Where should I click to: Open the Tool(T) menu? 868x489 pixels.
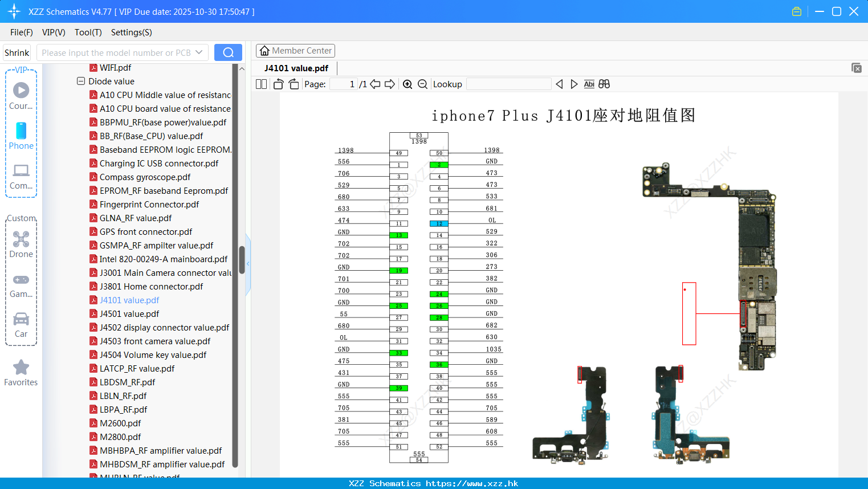88,32
